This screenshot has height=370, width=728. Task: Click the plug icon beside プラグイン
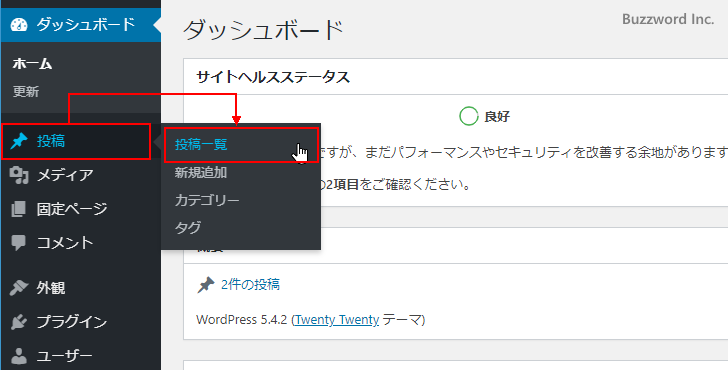(x=19, y=322)
